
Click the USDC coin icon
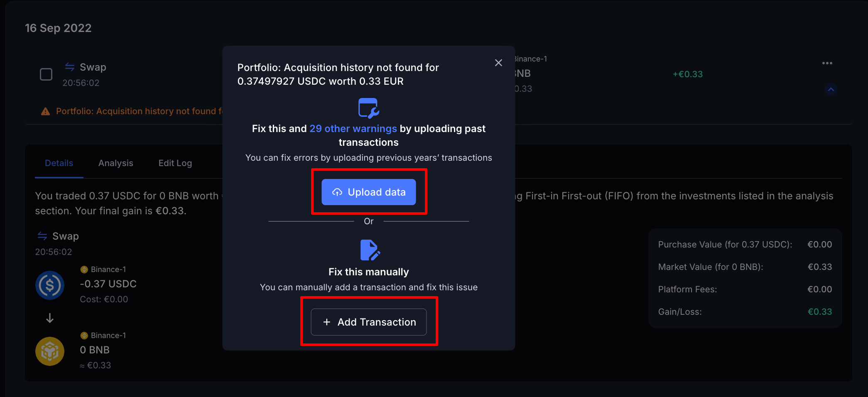(x=50, y=285)
